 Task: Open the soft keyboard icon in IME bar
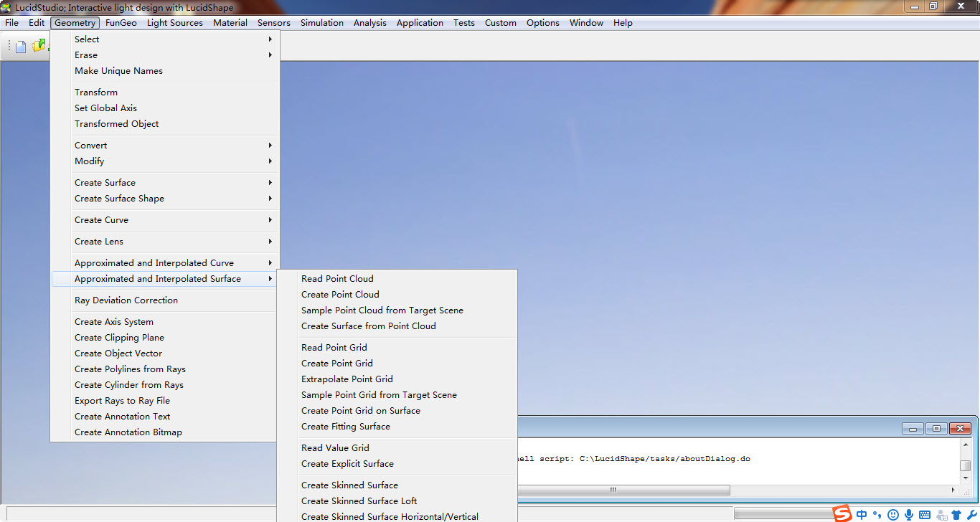click(x=925, y=515)
